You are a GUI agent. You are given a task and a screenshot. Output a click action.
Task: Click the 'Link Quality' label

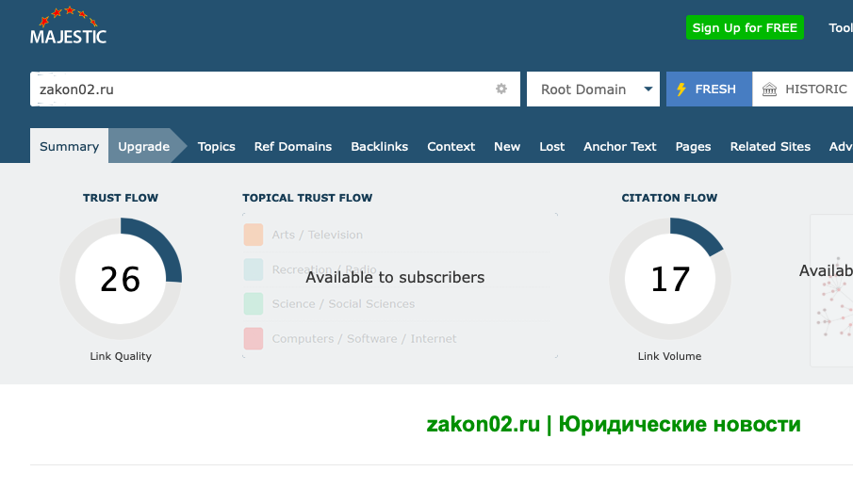(x=121, y=356)
